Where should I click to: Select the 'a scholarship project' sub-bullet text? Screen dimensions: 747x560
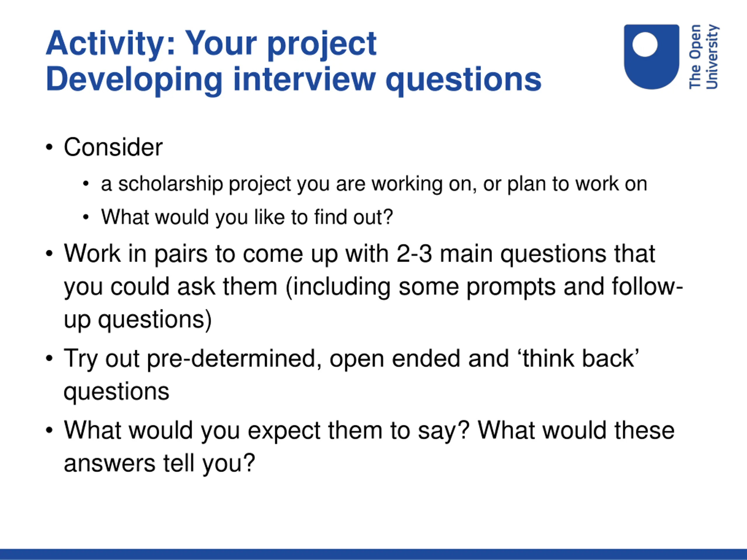373,184
